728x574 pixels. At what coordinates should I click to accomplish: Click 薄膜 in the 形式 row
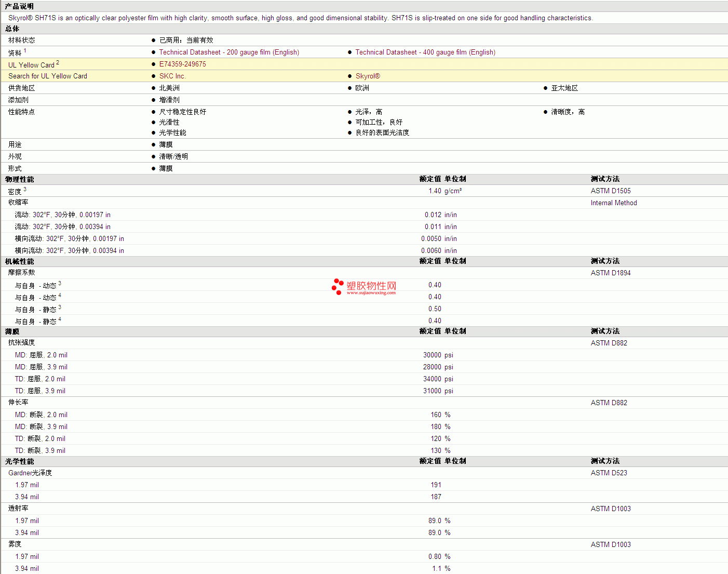[x=166, y=168]
